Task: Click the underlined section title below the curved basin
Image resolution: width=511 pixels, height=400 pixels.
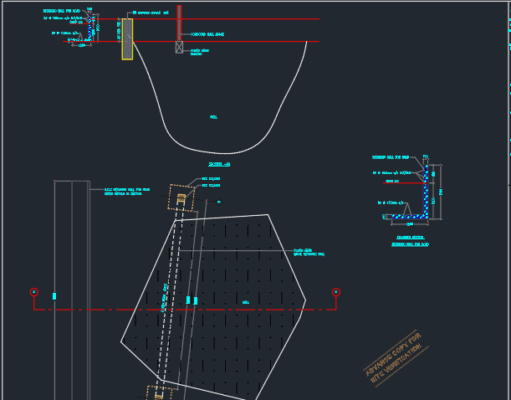Action: (x=219, y=164)
